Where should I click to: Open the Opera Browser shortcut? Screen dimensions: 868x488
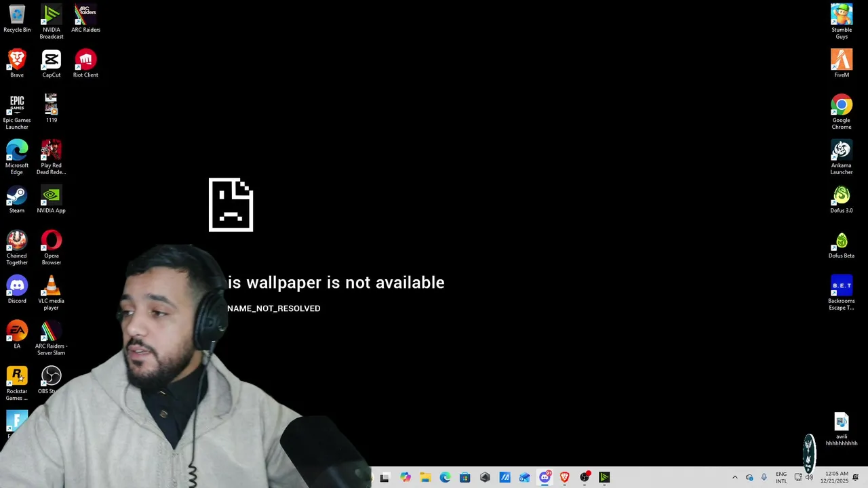(52, 247)
